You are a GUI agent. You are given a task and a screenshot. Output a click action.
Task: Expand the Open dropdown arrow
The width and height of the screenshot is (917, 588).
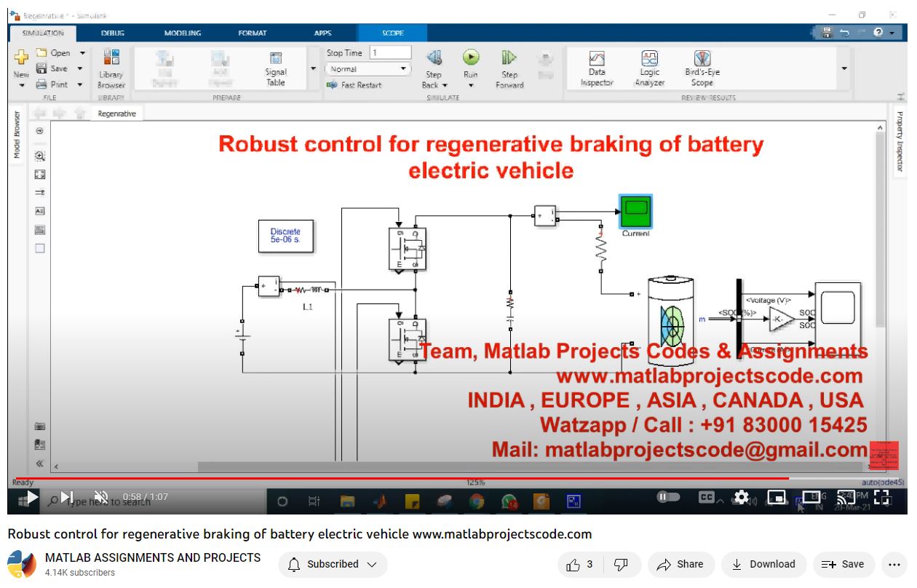point(82,53)
